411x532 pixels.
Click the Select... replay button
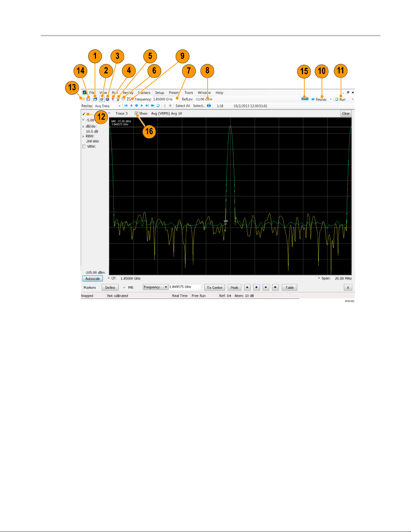(199, 106)
